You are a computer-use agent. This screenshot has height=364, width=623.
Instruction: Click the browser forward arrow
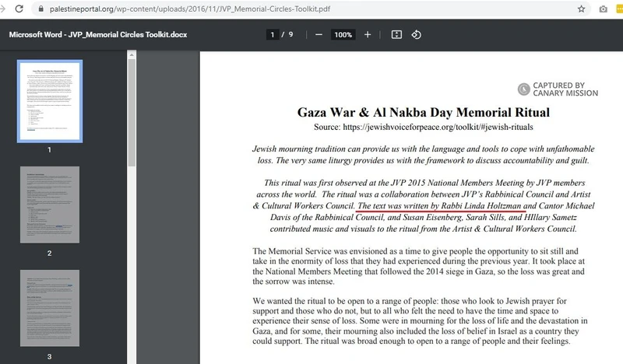point(2,9)
